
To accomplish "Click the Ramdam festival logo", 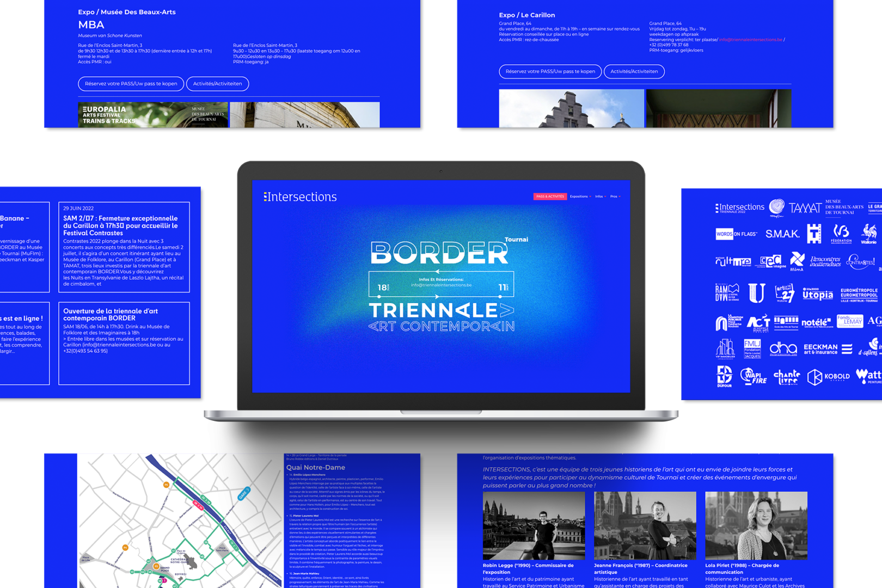I will 727,292.
